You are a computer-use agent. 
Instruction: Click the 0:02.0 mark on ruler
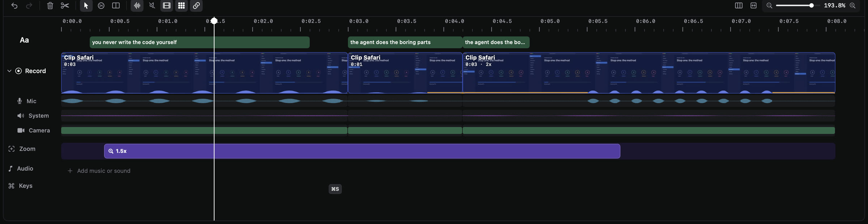(263, 21)
